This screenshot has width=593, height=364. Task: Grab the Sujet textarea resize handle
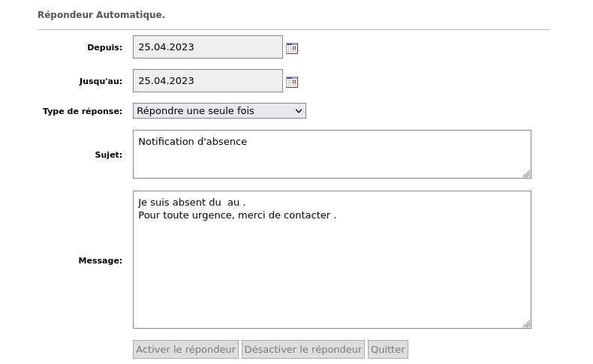(526, 173)
